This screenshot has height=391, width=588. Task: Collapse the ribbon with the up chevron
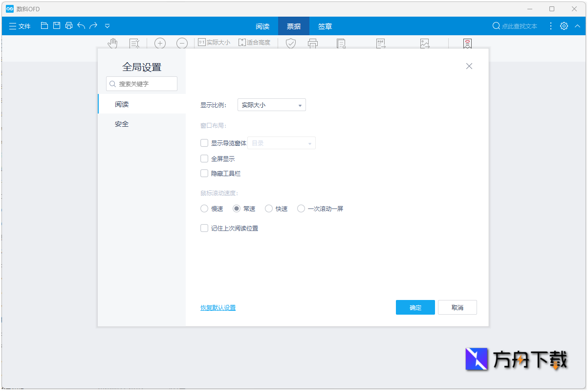578,26
